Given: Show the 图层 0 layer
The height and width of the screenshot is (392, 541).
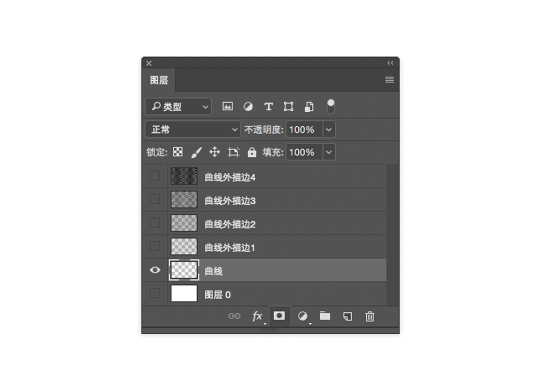Looking at the screenshot, I should click(155, 293).
